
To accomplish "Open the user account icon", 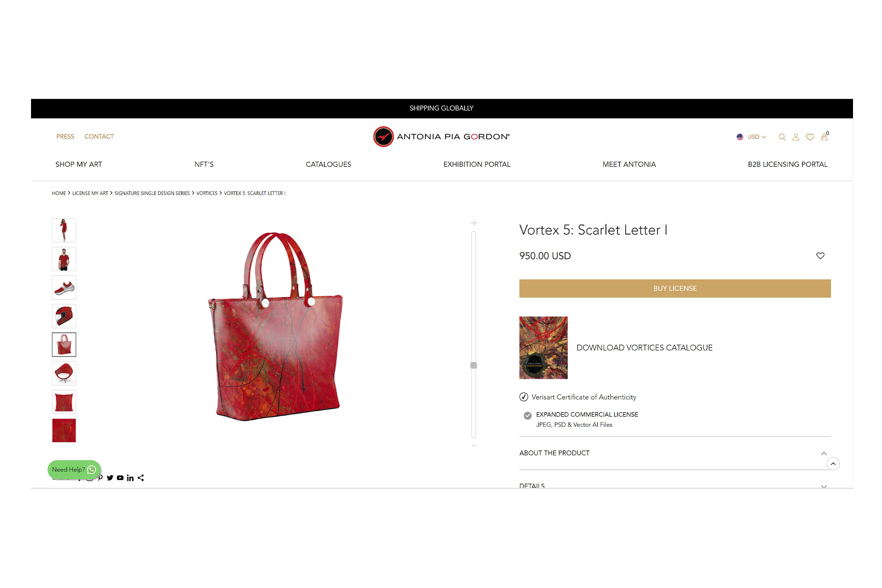I will 796,137.
